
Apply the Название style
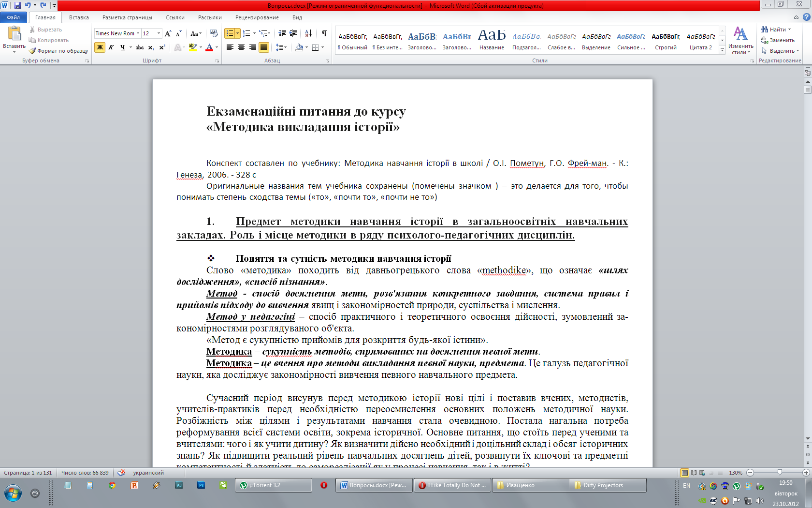(x=492, y=40)
